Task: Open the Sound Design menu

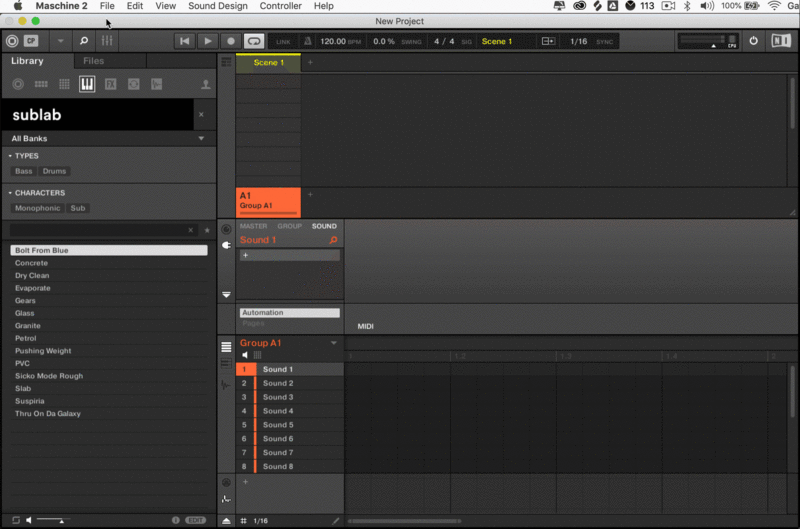Action: pyautogui.click(x=218, y=6)
